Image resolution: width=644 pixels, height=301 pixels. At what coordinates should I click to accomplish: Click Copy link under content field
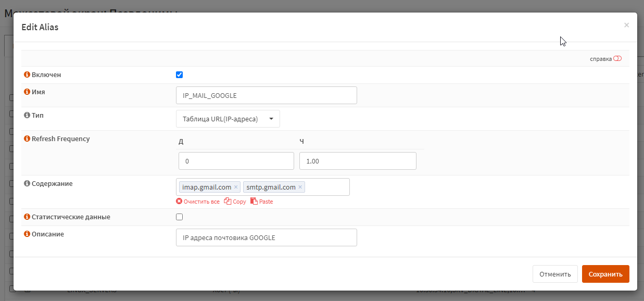(x=235, y=202)
